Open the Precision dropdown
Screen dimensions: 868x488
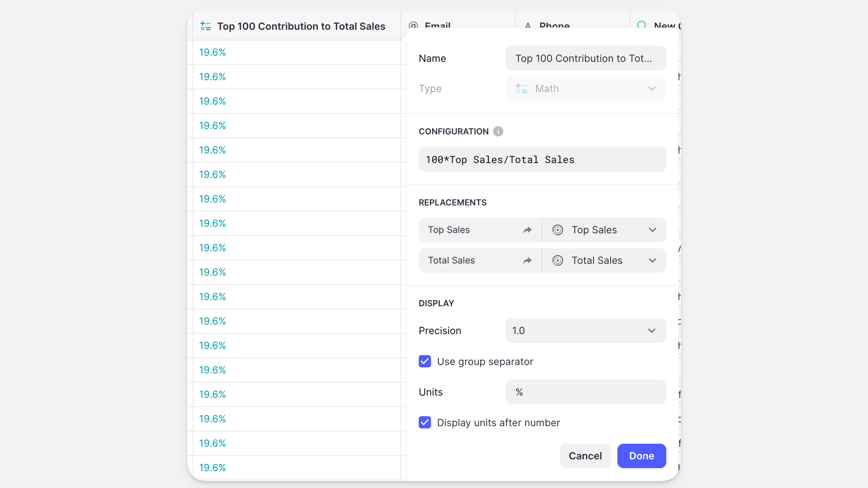(585, 331)
